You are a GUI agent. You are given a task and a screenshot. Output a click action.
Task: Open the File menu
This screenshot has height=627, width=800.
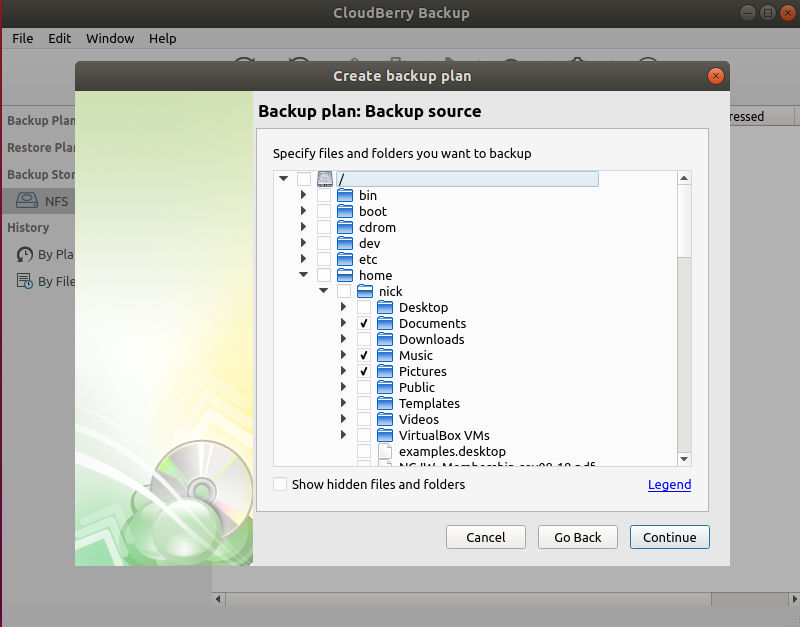22,38
